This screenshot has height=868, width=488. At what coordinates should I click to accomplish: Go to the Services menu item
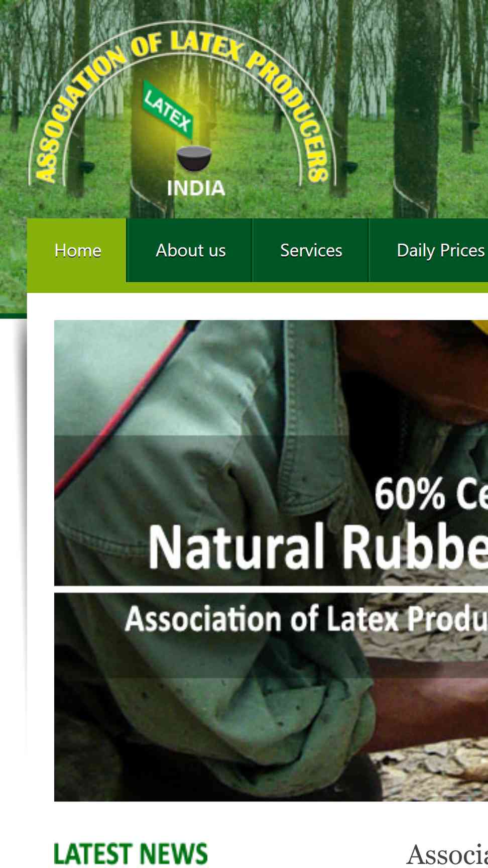(311, 250)
